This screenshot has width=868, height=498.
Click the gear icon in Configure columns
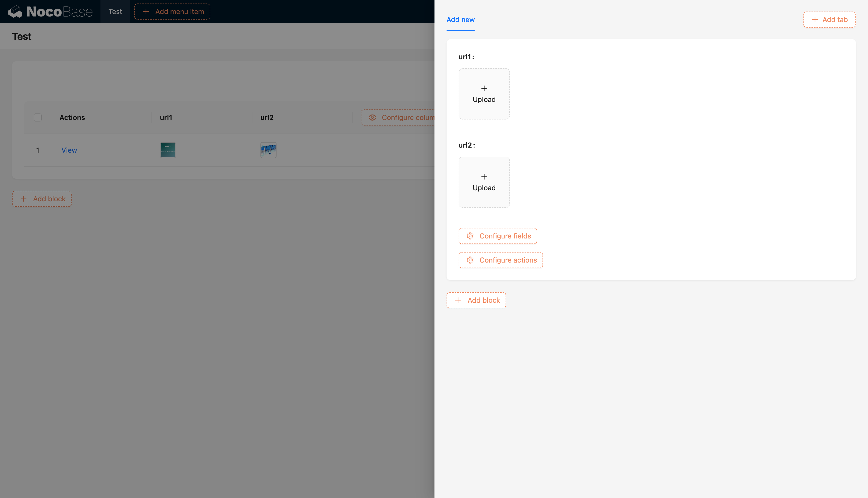(x=372, y=118)
